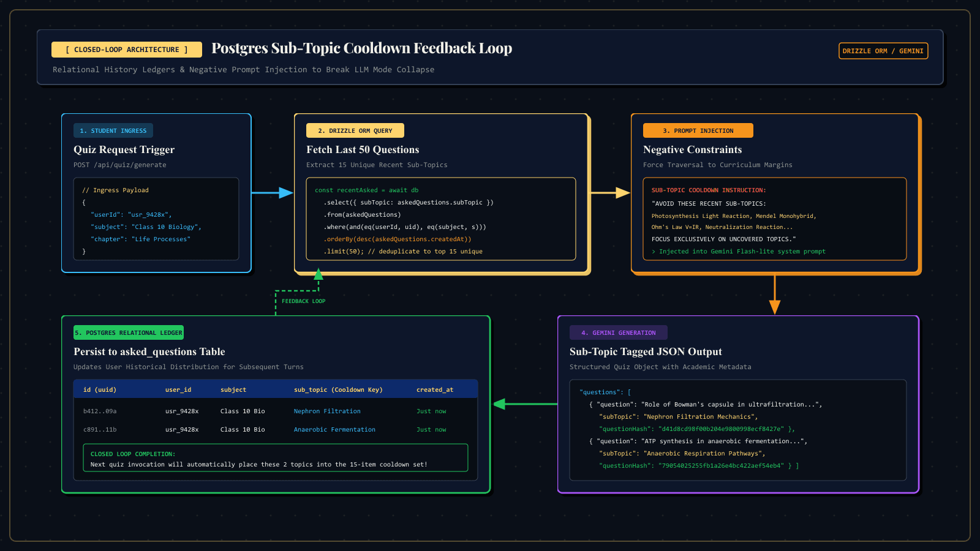Screen dimensions: 980x551
Task: Click the ".limit(50); // deduplicate" code line
Action: 403,252
